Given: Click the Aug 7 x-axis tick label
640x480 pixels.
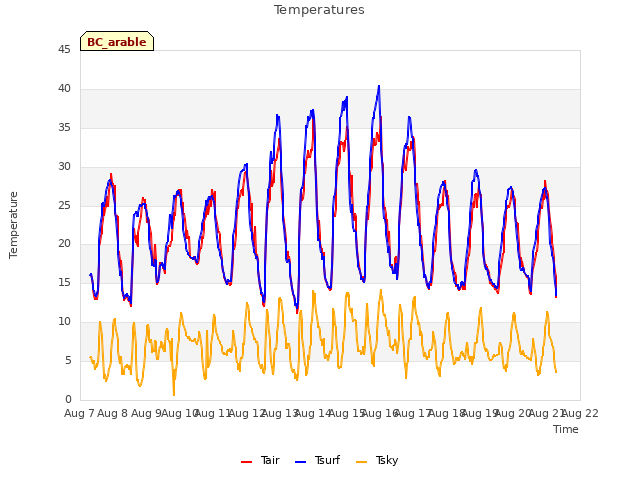Looking at the screenshot, I should point(79,413).
